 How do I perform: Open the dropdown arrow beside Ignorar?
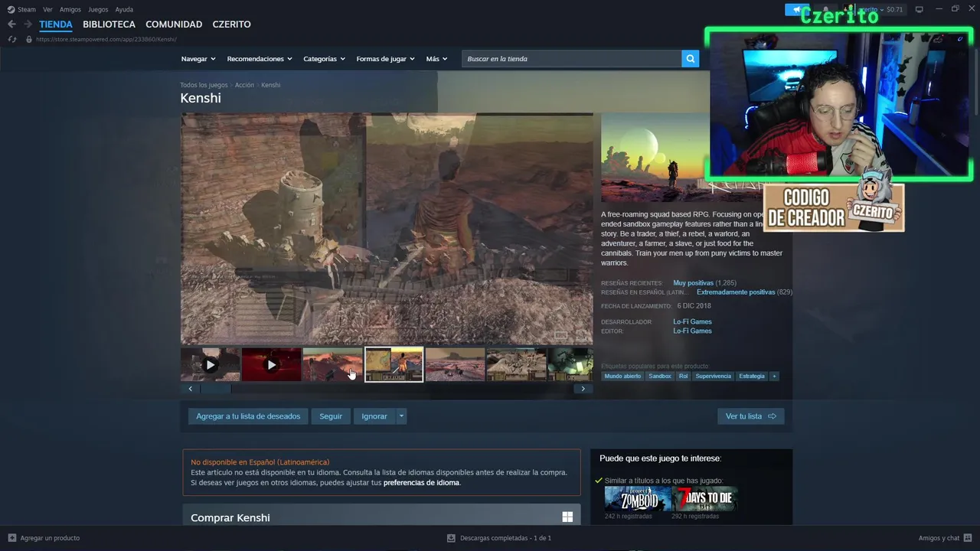[x=401, y=416]
